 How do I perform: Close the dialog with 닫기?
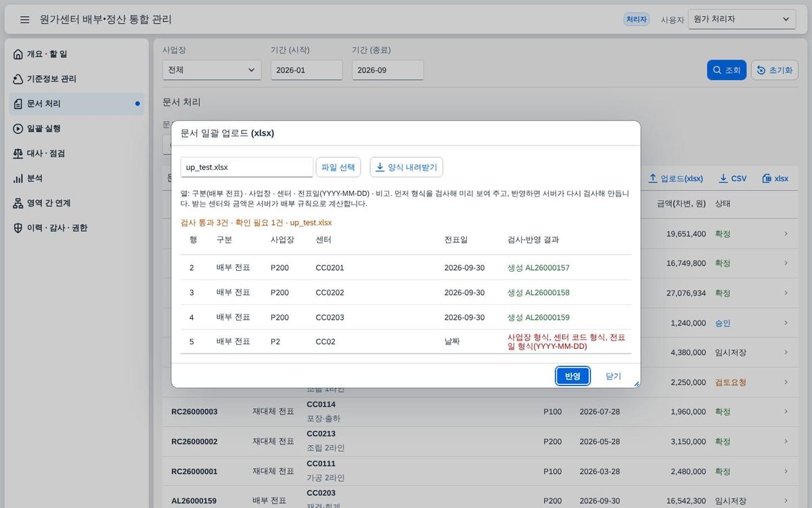click(x=613, y=376)
